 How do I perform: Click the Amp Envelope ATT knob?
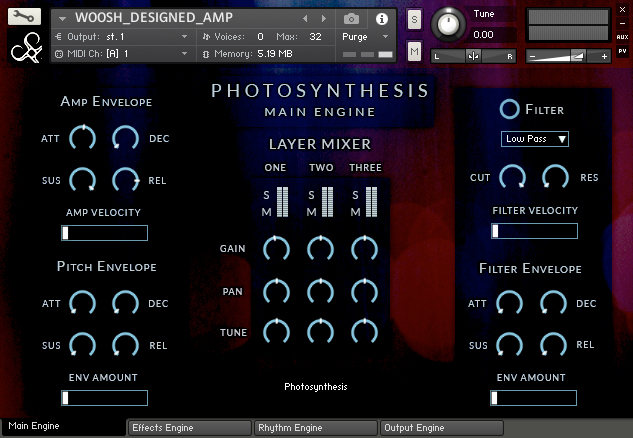pyautogui.click(x=82, y=138)
